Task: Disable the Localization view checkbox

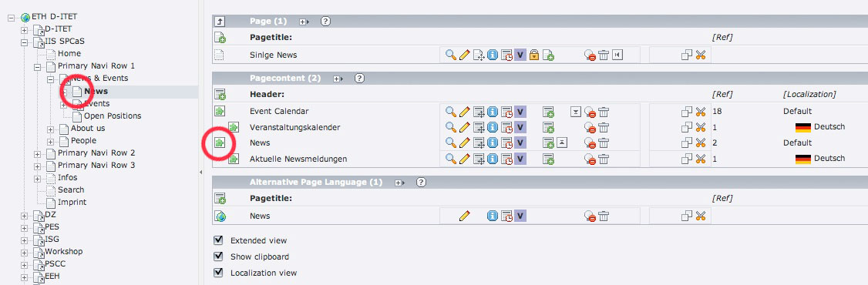Action: [x=219, y=272]
